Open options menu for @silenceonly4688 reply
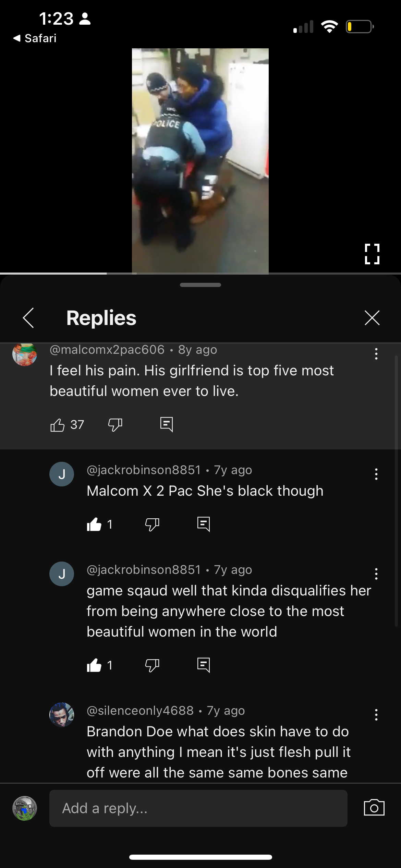Screen dimensions: 401x868 376,715
